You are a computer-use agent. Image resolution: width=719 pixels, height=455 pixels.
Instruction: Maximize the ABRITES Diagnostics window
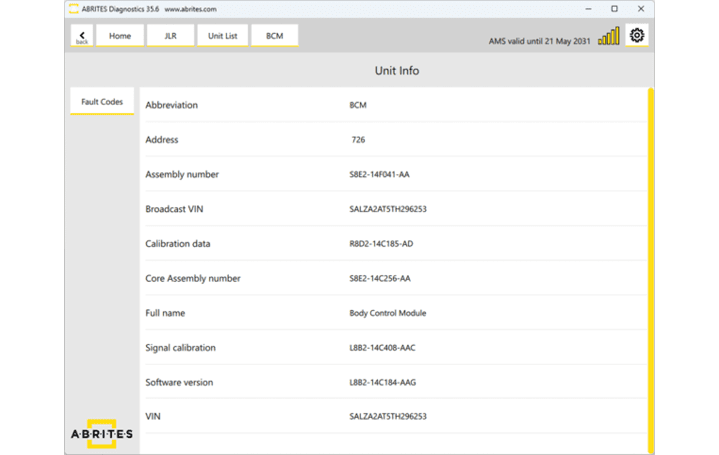pyautogui.click(x=614, y=9)
